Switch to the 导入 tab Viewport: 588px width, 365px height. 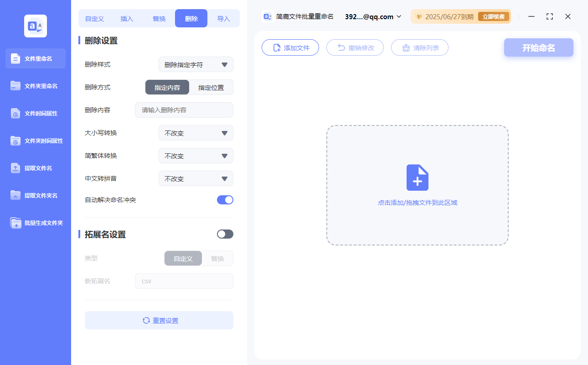click(x=224, y=18)
